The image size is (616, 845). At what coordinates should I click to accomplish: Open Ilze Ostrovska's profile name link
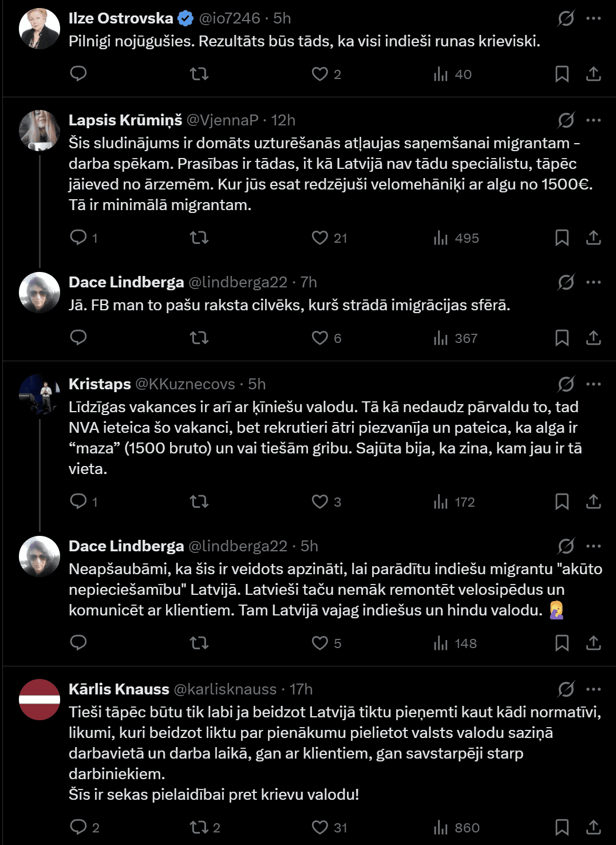click(x=121, y=18)
